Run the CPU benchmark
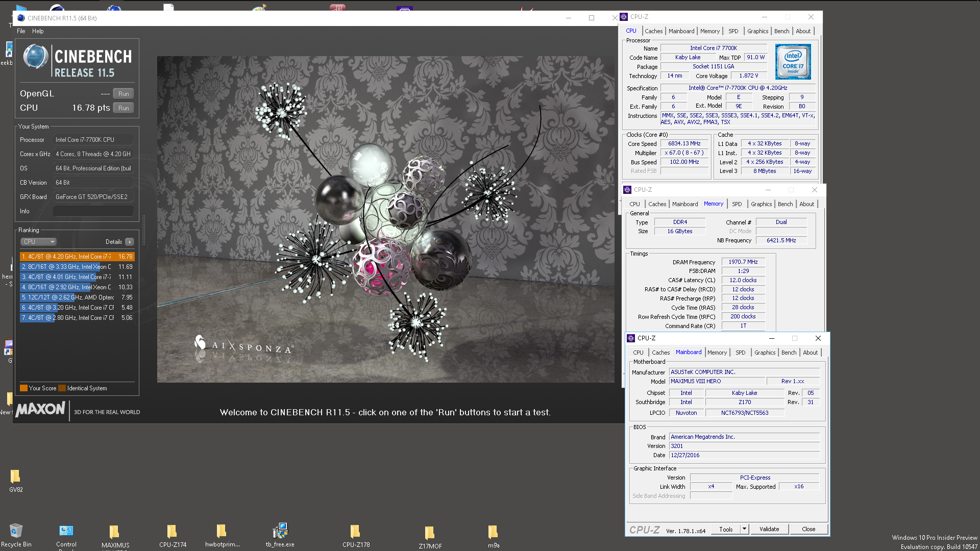 coord(124,108)
